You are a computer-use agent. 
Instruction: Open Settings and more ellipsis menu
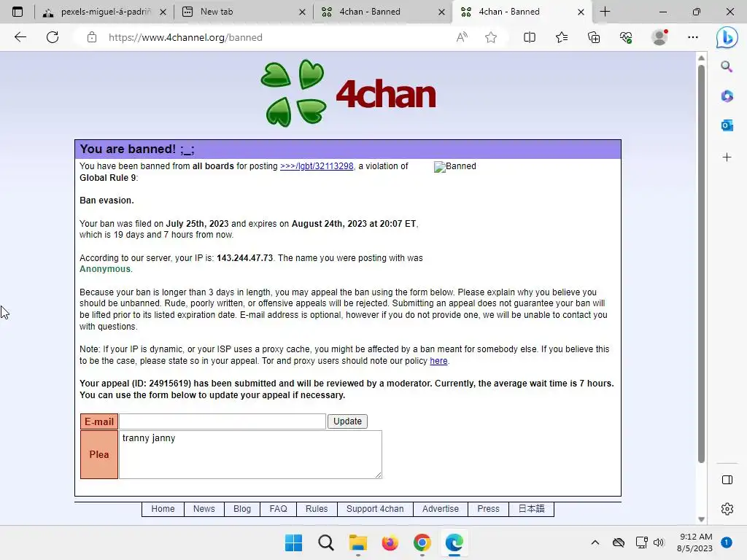(693, 37)
